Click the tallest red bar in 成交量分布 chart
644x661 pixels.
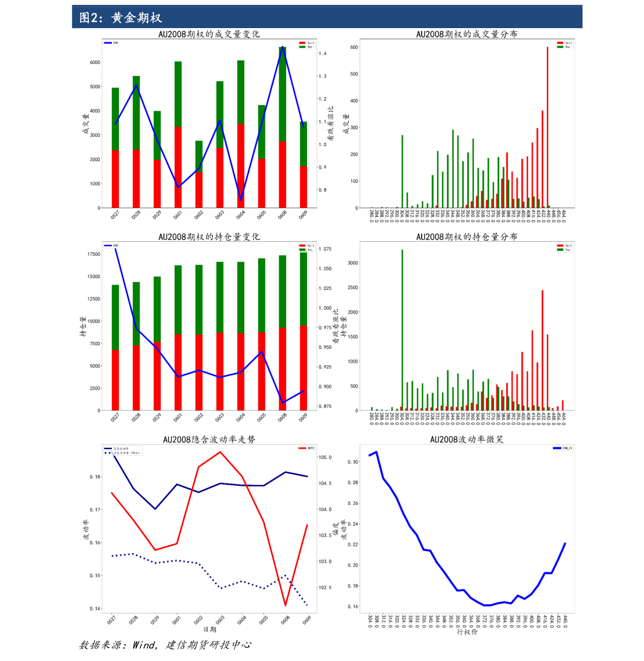coord(547,127)
